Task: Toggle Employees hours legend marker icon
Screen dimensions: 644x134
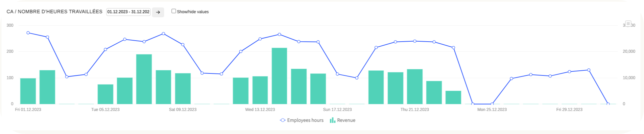Action: tap(283, 120)
